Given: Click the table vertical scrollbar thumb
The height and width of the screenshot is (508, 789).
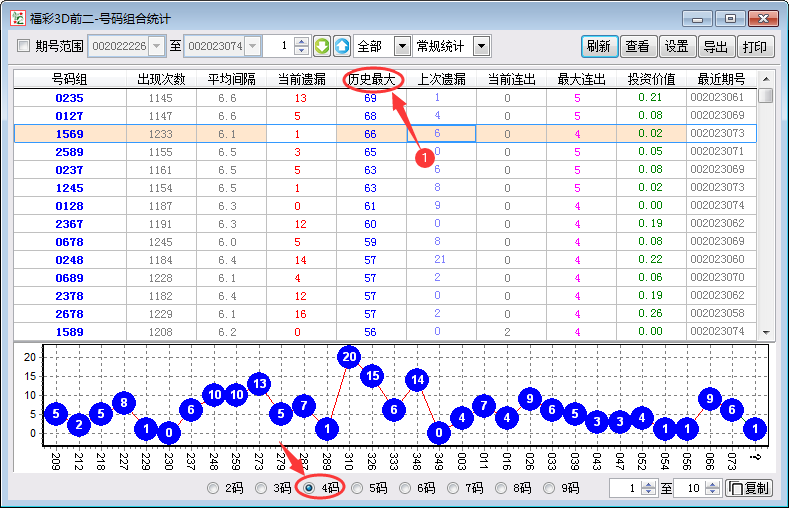Looking at the screenshot, I should tap(765, 95).
